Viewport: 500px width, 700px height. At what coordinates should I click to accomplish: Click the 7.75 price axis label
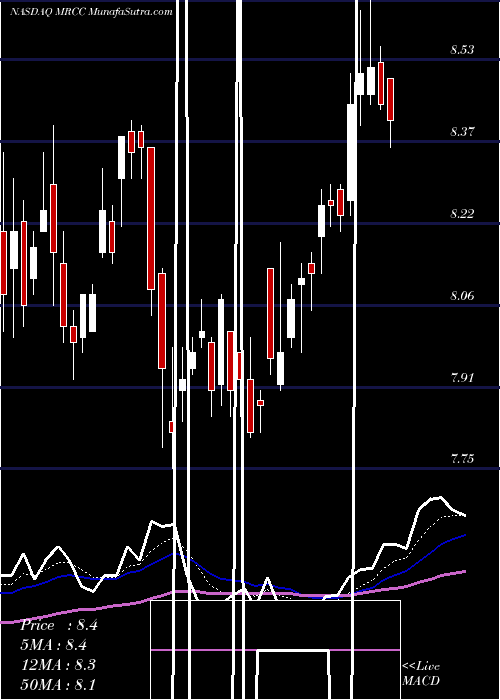click(462, 459)
